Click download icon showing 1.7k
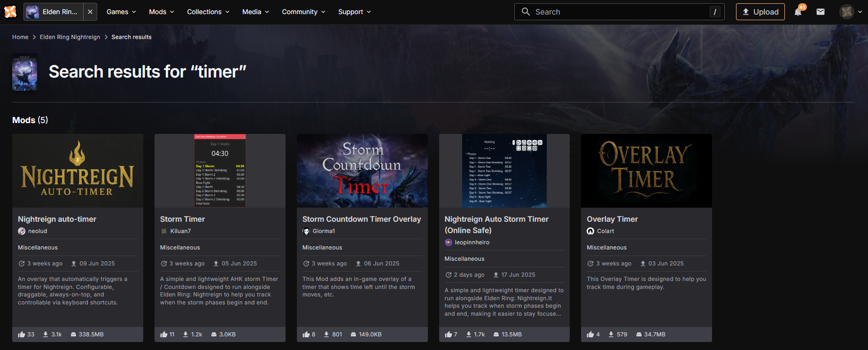This screenshot has height=350, width=868. click(469, 334)
